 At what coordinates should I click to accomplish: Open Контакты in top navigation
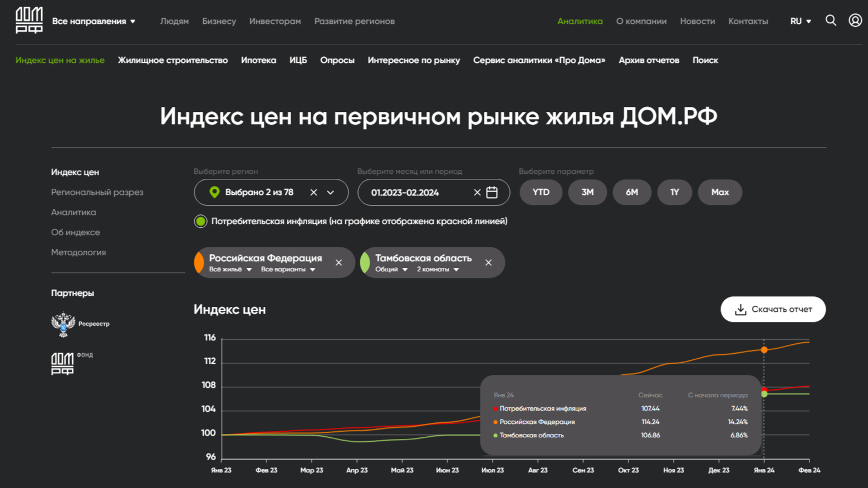748,21
